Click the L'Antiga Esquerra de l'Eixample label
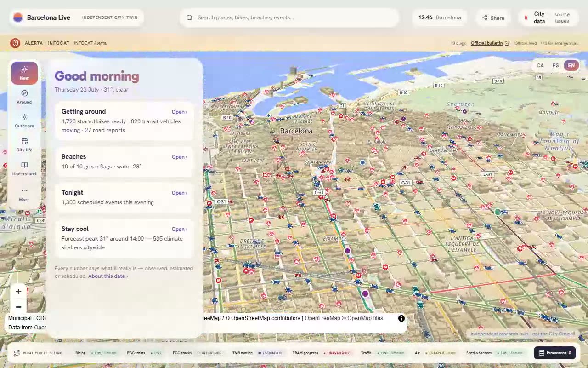The image size is (588, 368). coord(462,244)
